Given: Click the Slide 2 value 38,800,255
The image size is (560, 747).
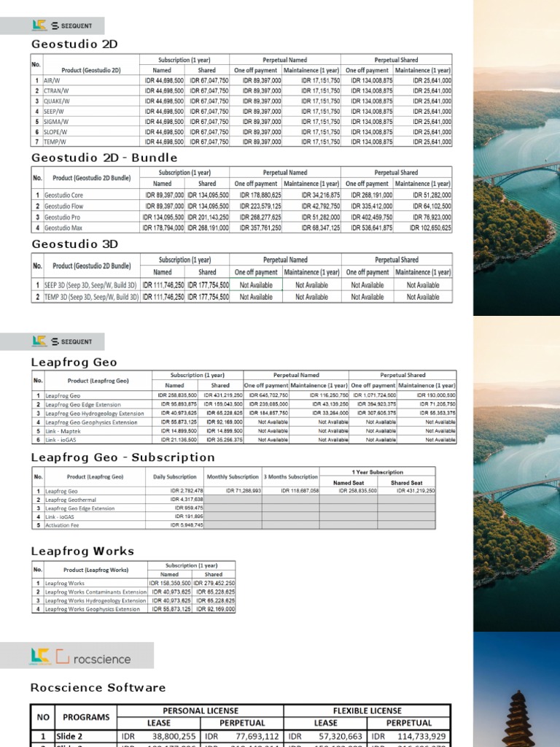Looking at the screenshot, I should pyautogui.click(x=174, y=737).
